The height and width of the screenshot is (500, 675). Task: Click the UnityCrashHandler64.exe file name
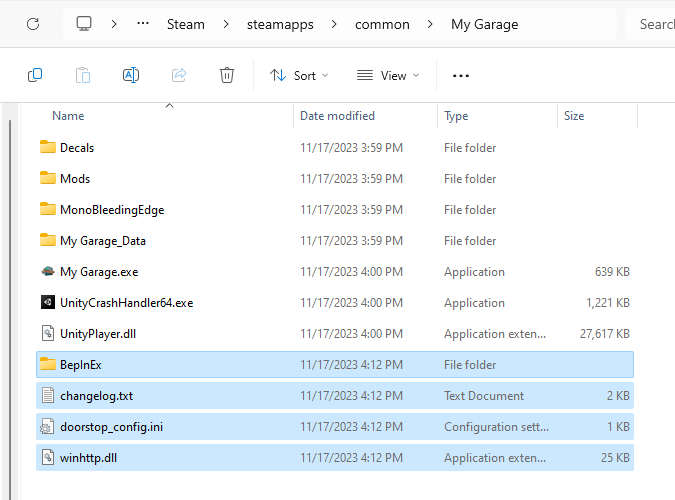pos(127,303)
